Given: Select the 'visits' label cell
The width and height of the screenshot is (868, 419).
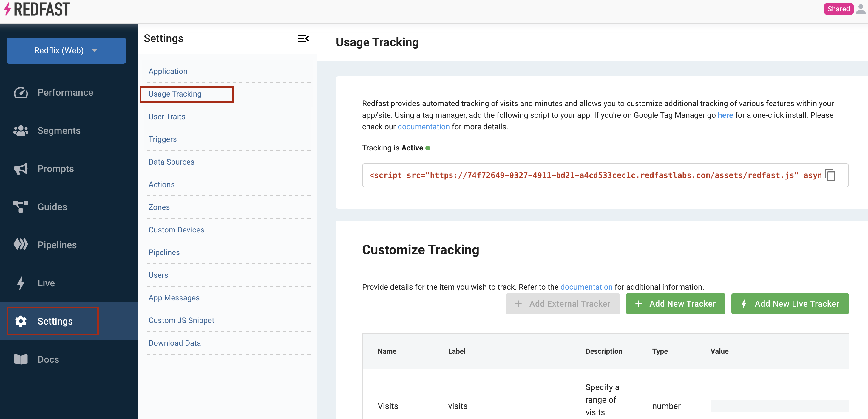Looking at the screenshot, I should pos(458,406).
